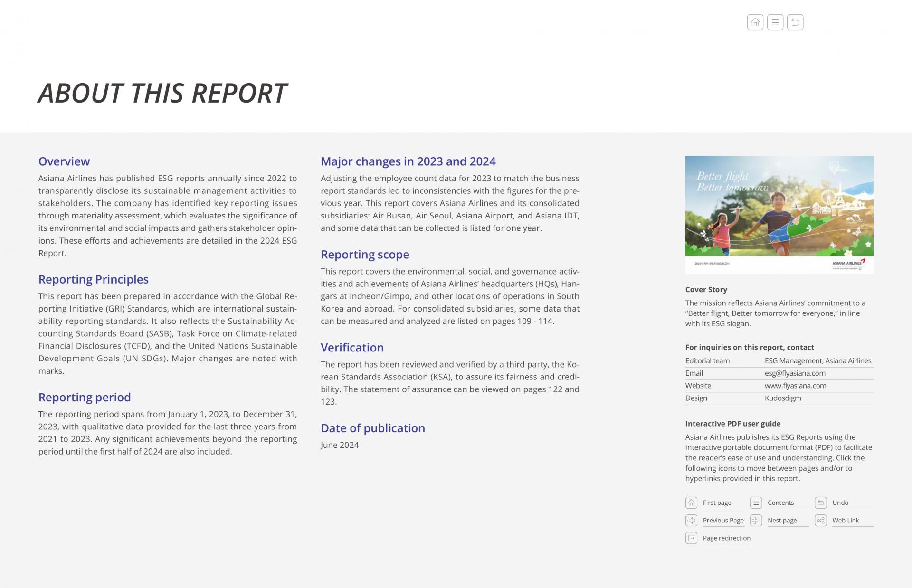This screenshot has width=912, height=588.
Task: Click the Page redirection arrow icon
Action: (691, 538)
